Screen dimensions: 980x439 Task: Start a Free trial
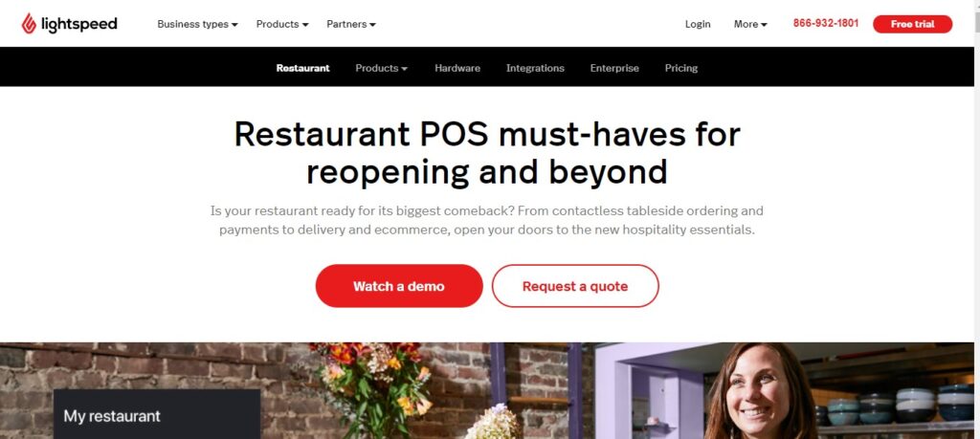pyautogui.click(x=912, y=24)
